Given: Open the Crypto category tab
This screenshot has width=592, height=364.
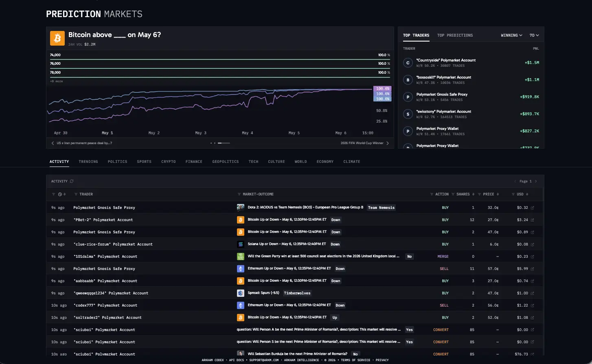Looking at the screenshot, I should click(169, 162).
